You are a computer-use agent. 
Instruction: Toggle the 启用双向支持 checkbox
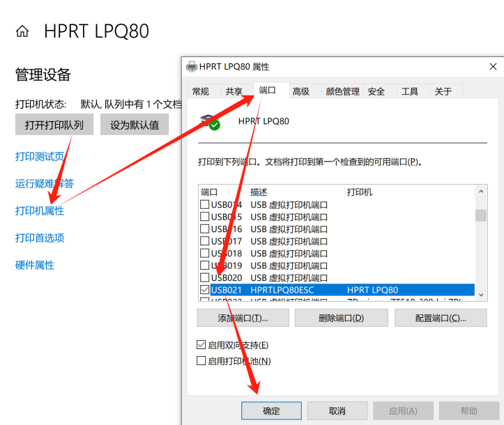(x=201, y=345)
